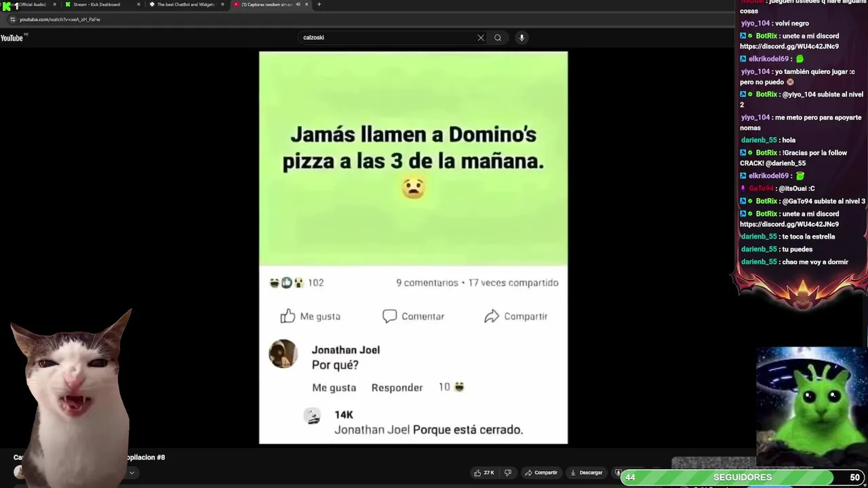Image resolution: width=868 pixels, height=488 pixels.
Task: Click the reaction emojis next to 102
Action: click(x=286, y=283)
